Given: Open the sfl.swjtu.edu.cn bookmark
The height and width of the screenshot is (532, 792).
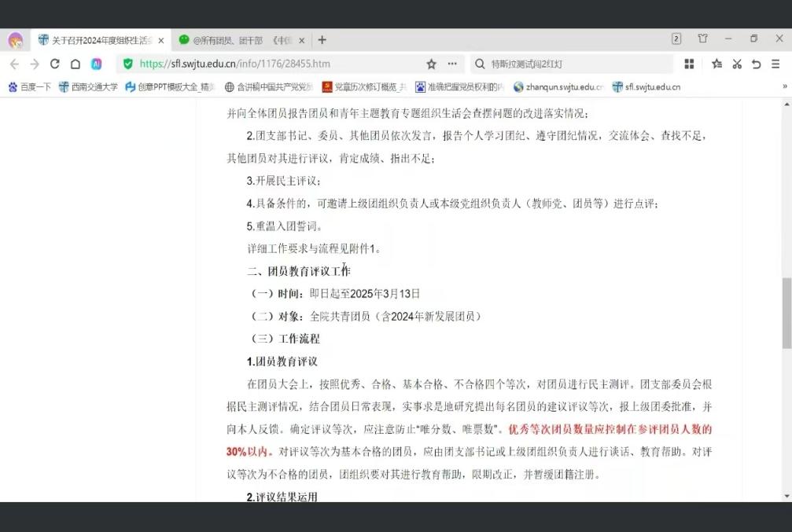Looking at the screenshot, I should pos(646,86).
